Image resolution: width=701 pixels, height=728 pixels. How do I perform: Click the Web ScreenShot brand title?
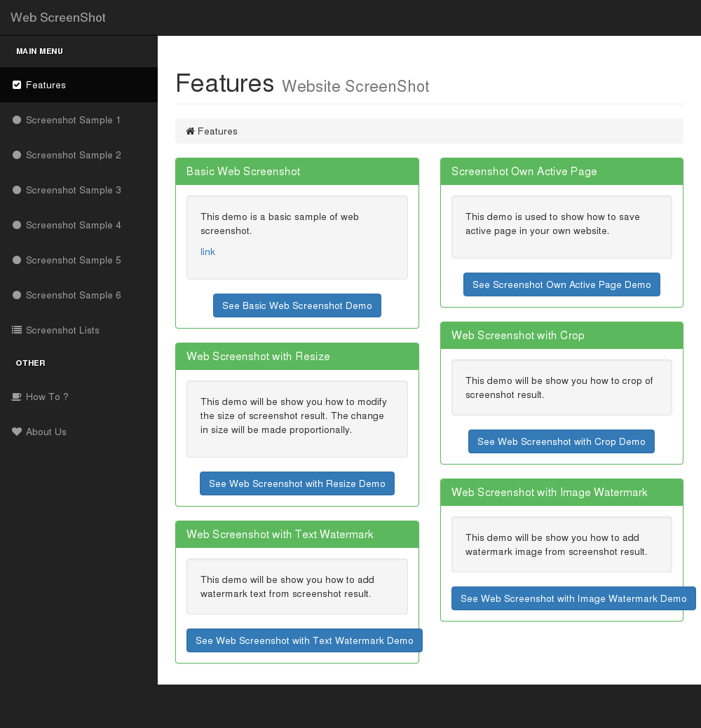(x=58, y=18)
